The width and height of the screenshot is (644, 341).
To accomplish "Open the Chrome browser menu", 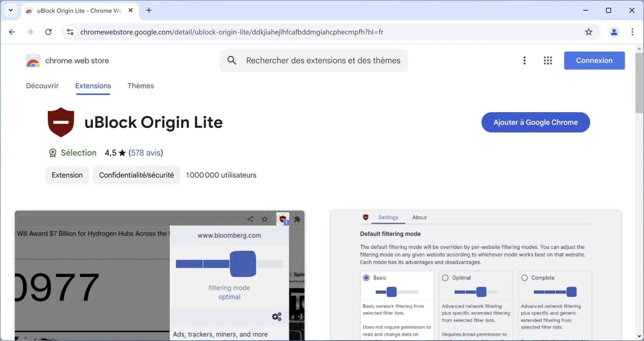I will (632, 32).
